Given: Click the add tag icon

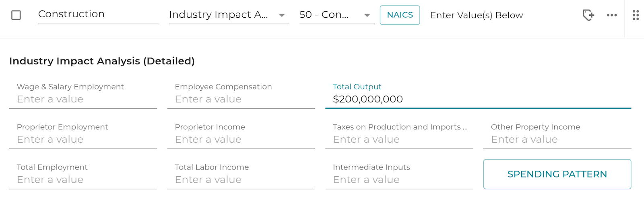Looking at the screenshot, I should click(588, 15).
